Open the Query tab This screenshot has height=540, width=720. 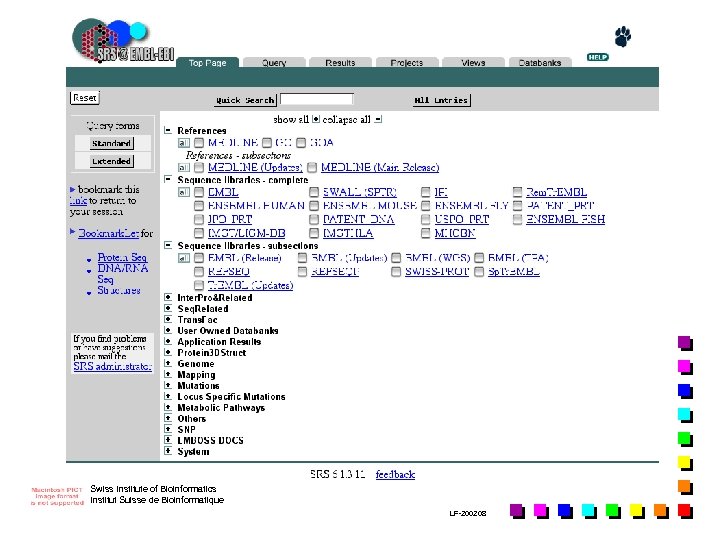click(x=274, y=62)
